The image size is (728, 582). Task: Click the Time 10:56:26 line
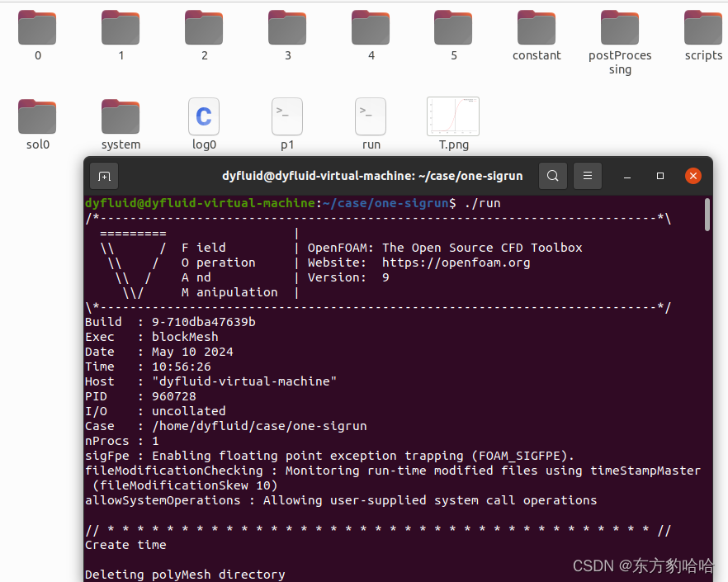(x=148, y=367)
